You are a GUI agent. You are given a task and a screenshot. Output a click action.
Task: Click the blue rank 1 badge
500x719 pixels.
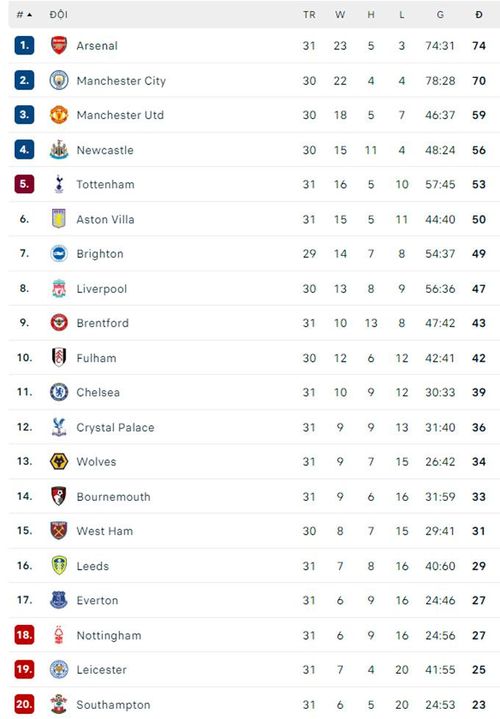pos(24,45)
